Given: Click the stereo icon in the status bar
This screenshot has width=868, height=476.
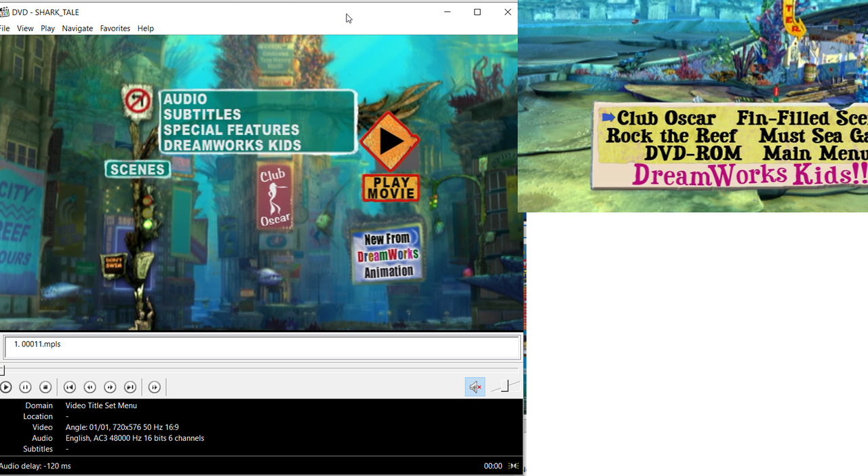Looking at the screenshot, I should [x=514, y=466].
